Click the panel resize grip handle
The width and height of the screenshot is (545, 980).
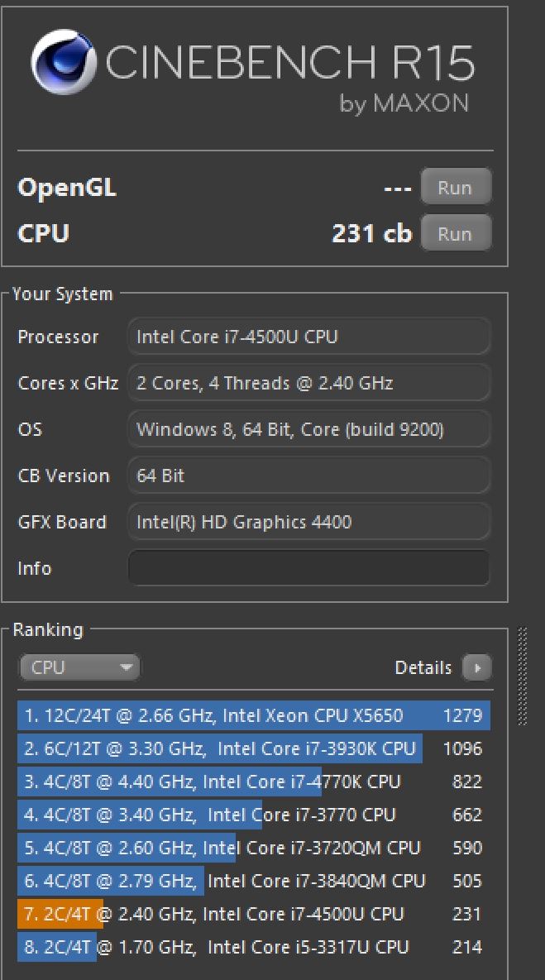point(522,676)
